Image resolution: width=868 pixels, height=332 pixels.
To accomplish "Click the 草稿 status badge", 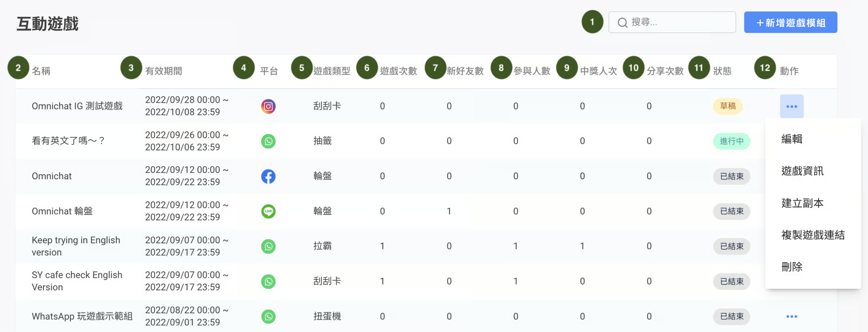I will point(728,106).
